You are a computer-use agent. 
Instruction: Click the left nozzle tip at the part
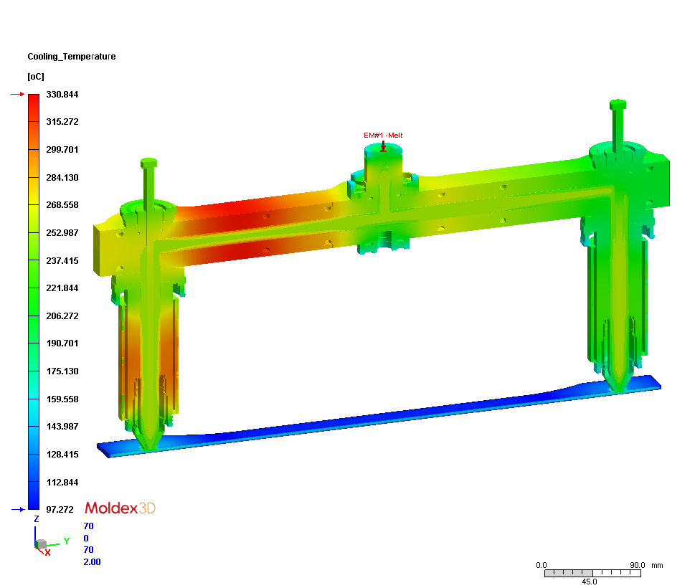148,442
